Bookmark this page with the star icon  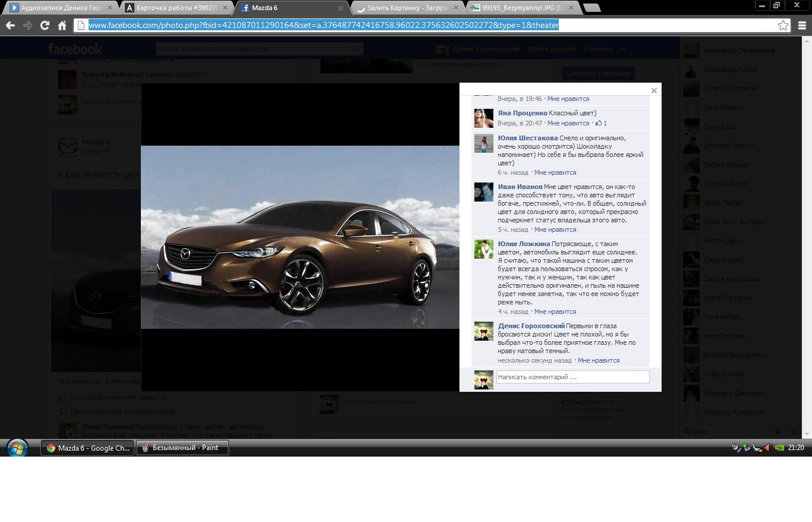pos(783,25)
